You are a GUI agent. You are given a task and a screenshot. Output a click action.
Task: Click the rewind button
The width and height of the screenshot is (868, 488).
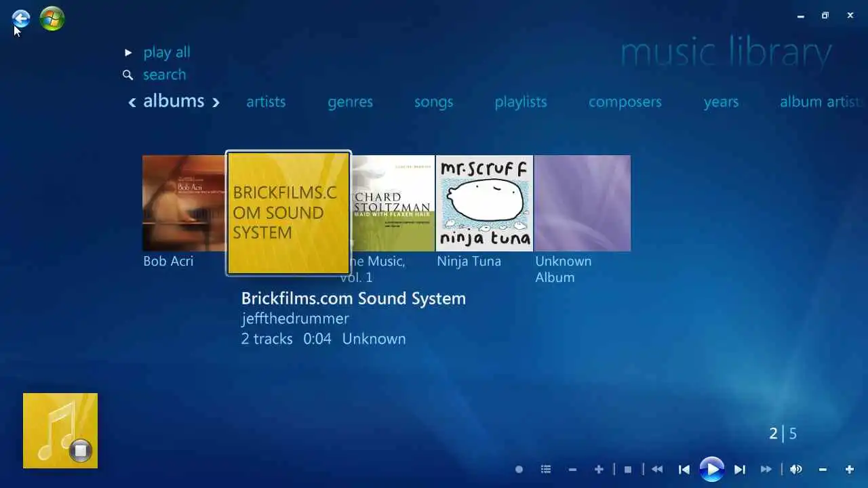pyautogui.click(x=656, y=469)
